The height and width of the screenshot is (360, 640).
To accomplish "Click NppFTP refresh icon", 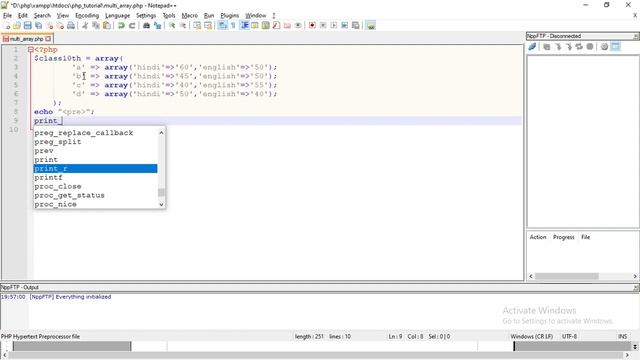I will pos(579,47).
